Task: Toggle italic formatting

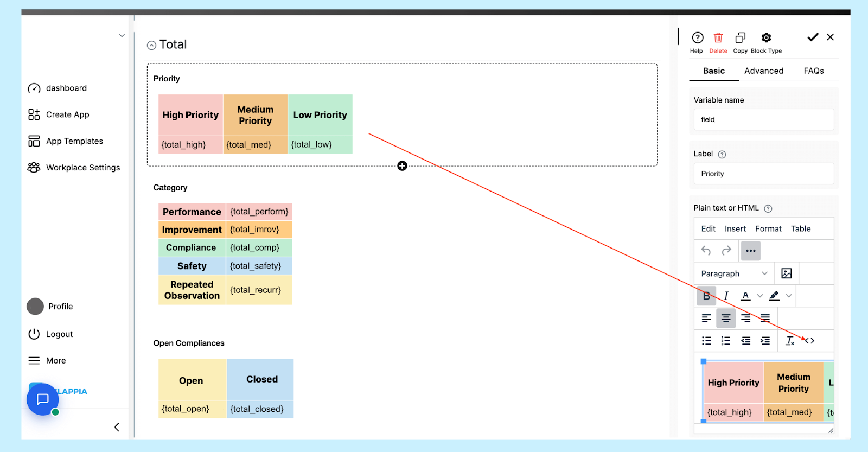Action: click(x=726, y=296)
